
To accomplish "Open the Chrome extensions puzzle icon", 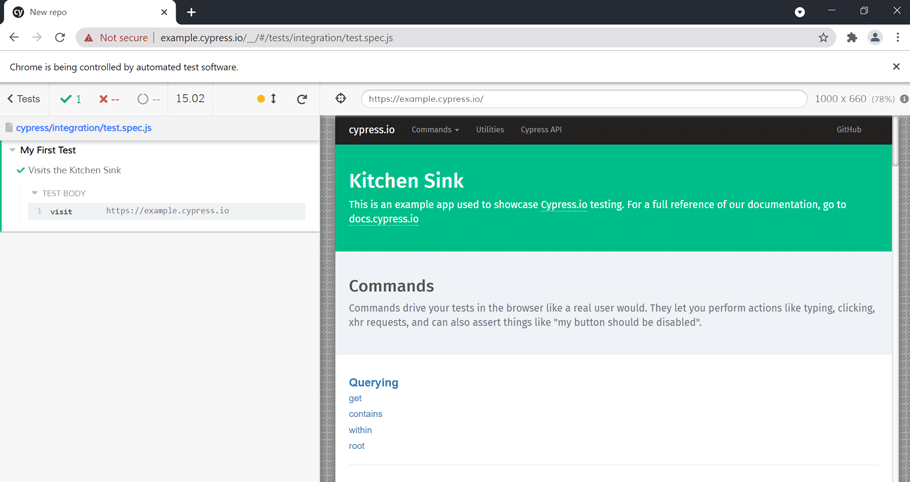I will [851, 38].
